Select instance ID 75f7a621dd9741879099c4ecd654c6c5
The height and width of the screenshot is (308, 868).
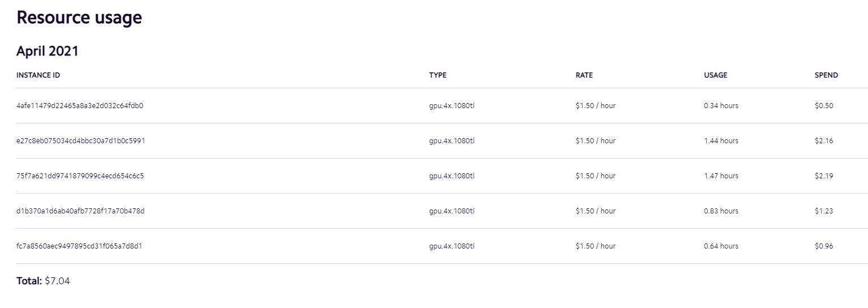click(80, 176)
